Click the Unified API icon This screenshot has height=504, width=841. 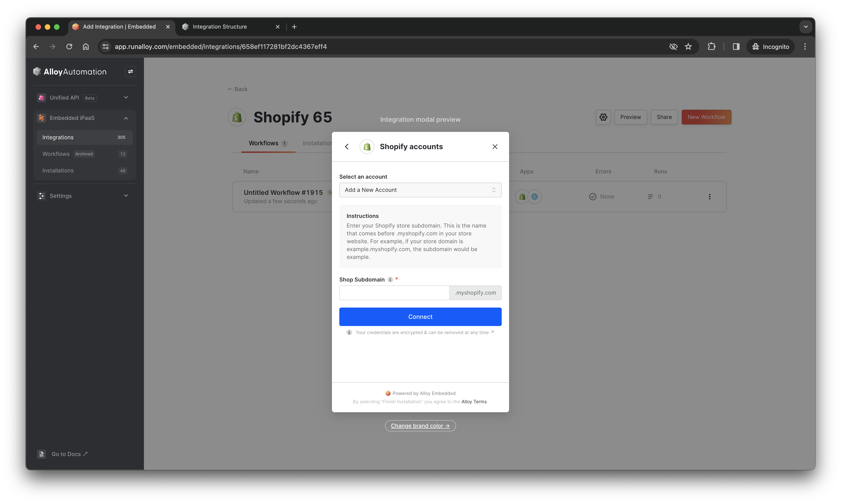(42, 98)
